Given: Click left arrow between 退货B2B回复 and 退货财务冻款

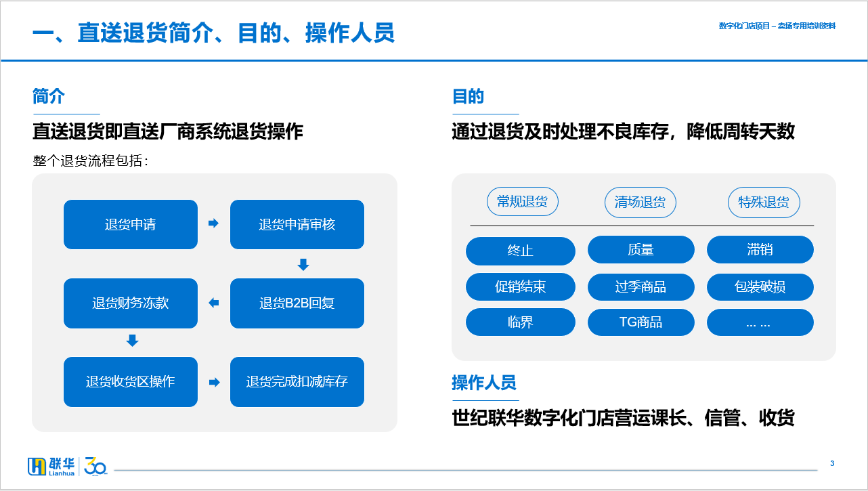Looking at the screenshot, I should (214, 303).
